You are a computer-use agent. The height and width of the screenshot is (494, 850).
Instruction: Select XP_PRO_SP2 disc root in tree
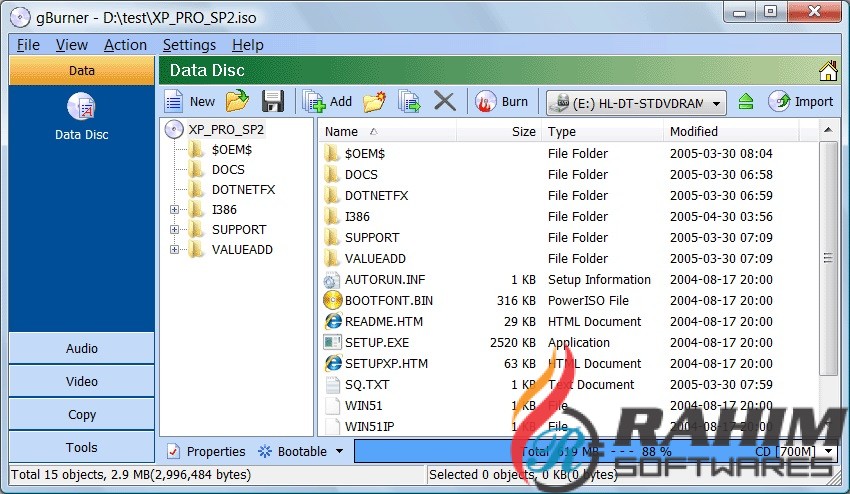coord(226,130)
